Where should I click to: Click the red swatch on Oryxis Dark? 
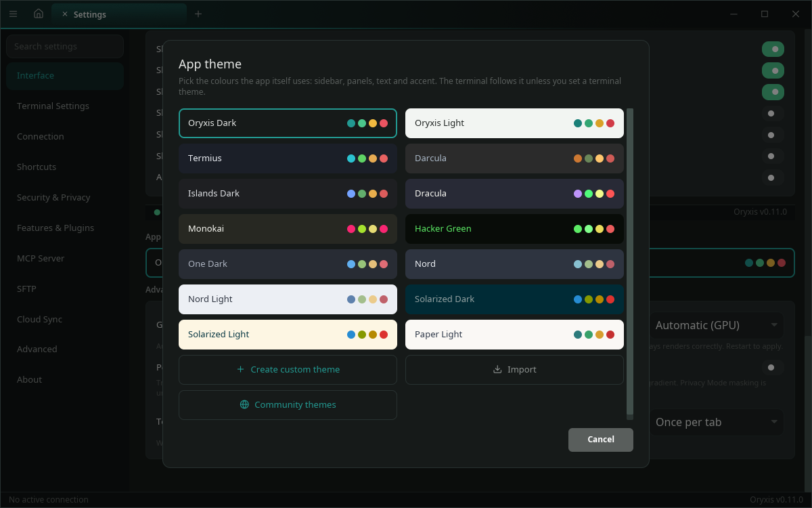pos(384,123)
